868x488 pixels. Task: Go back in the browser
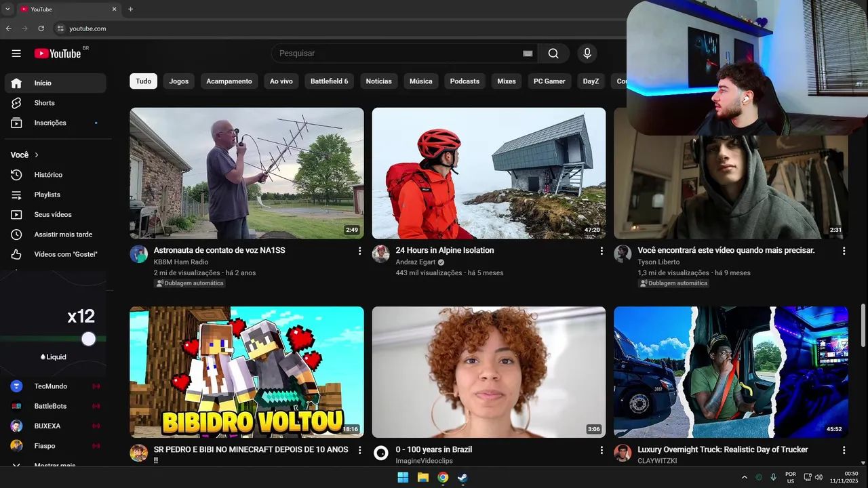coord(9,28)
